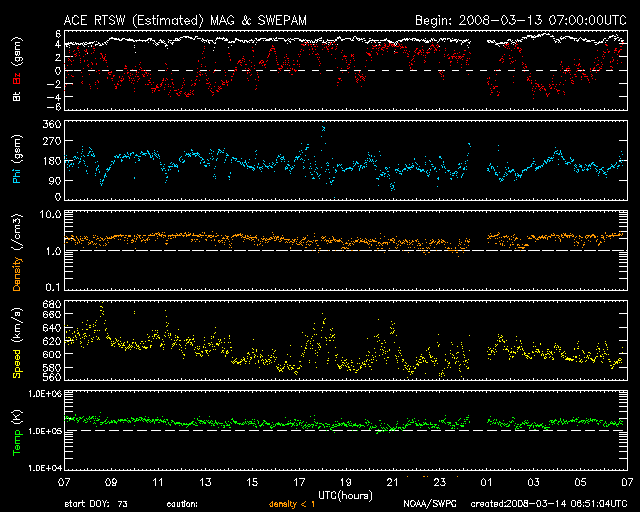The width and height of the screenshot is (640, 512).
Task: Click the Begin date timestamp text
Action: [518, 19]
